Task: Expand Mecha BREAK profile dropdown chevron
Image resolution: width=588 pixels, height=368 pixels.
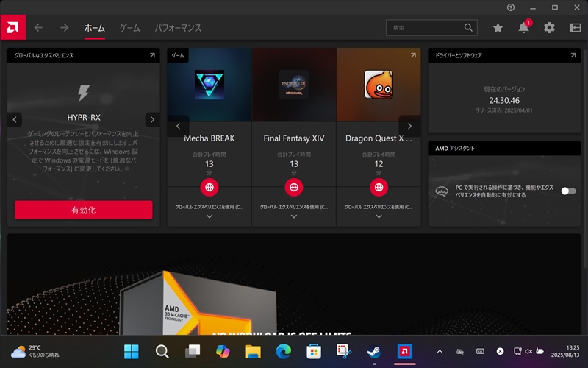Action: pos(209,216)
